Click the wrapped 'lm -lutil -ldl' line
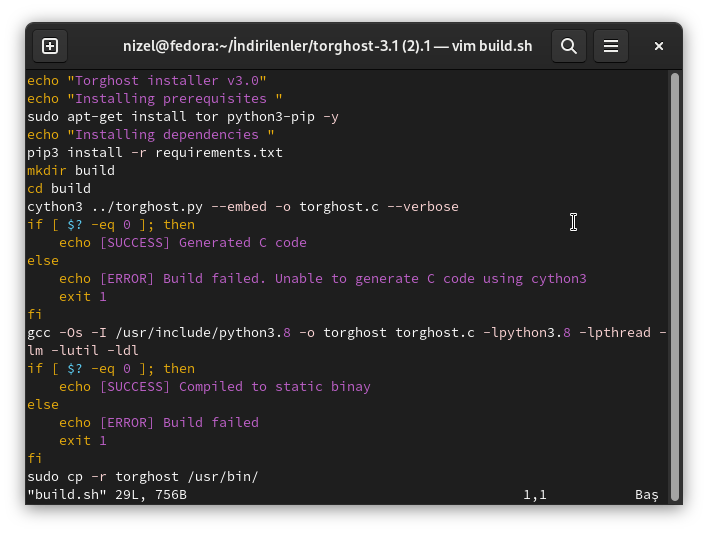The image size is (708, 533). pyautogui.click(x=83, y=351)
